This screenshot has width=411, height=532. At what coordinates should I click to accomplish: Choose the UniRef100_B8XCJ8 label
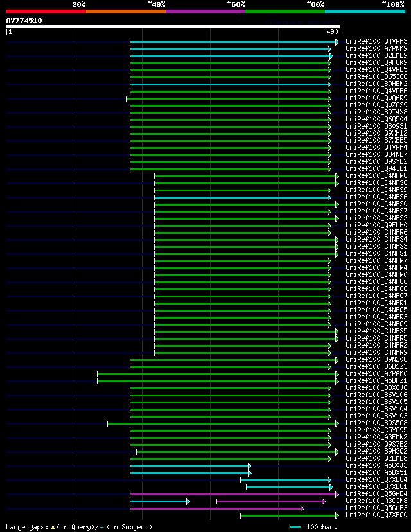tap(376, 388)
